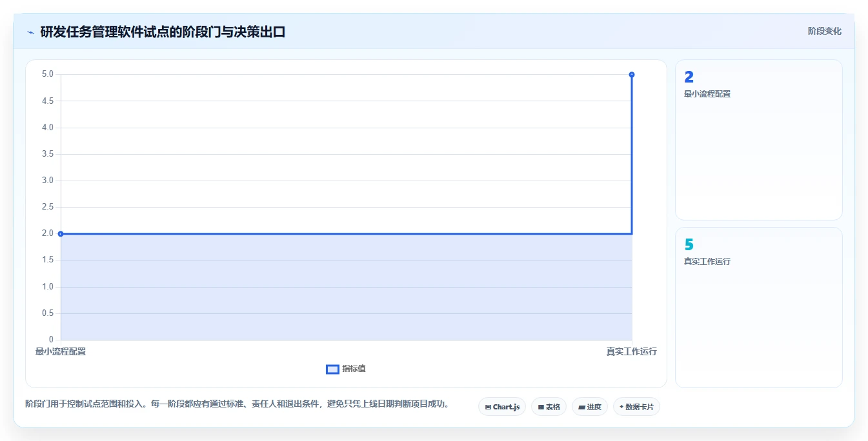Click the 指标值 legend color box

click(x=332, y=369)
